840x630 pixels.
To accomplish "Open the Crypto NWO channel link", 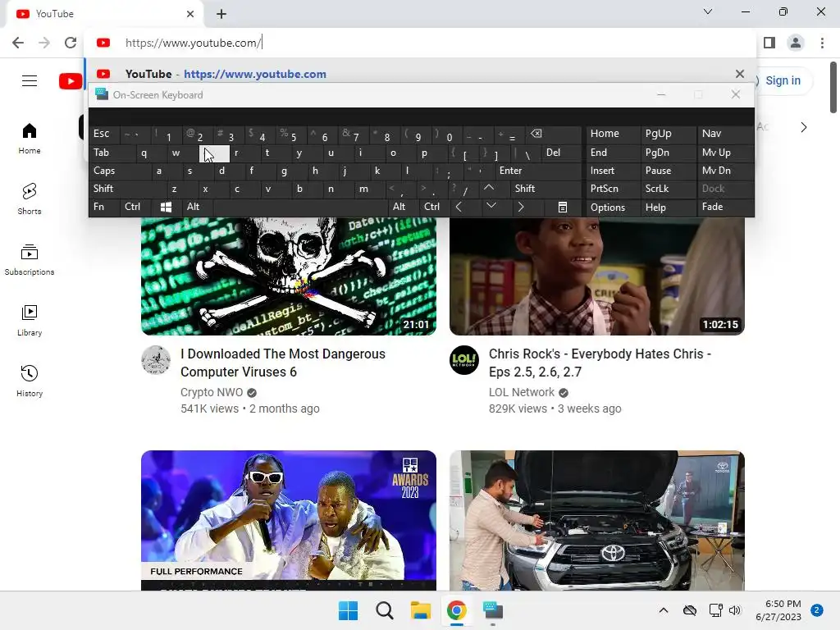I will coord(211,392).
